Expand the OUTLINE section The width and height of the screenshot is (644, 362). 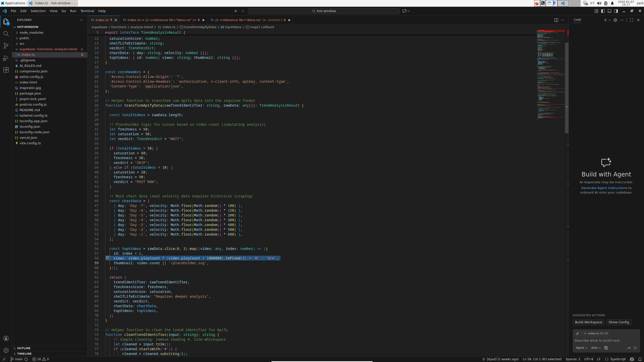50,348
